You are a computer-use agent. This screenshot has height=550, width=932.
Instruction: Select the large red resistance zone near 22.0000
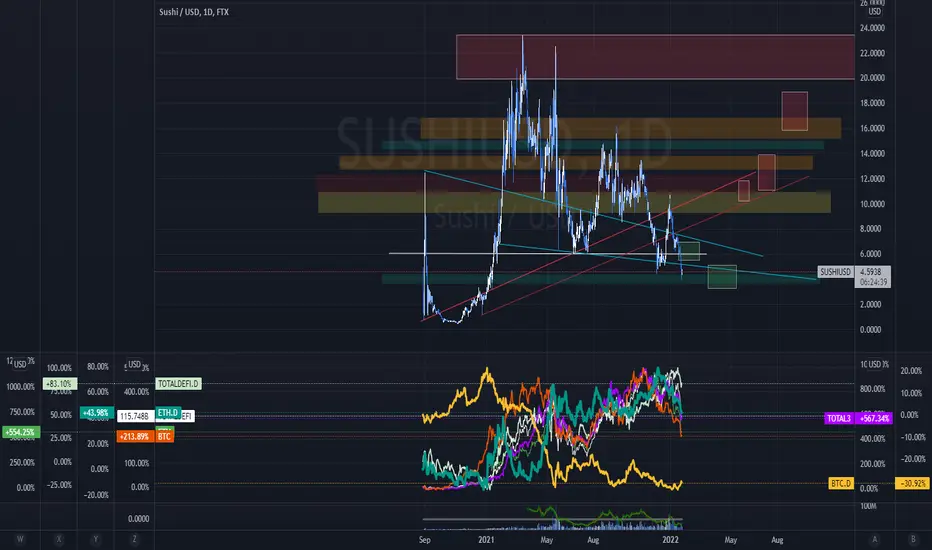point(655,57)
